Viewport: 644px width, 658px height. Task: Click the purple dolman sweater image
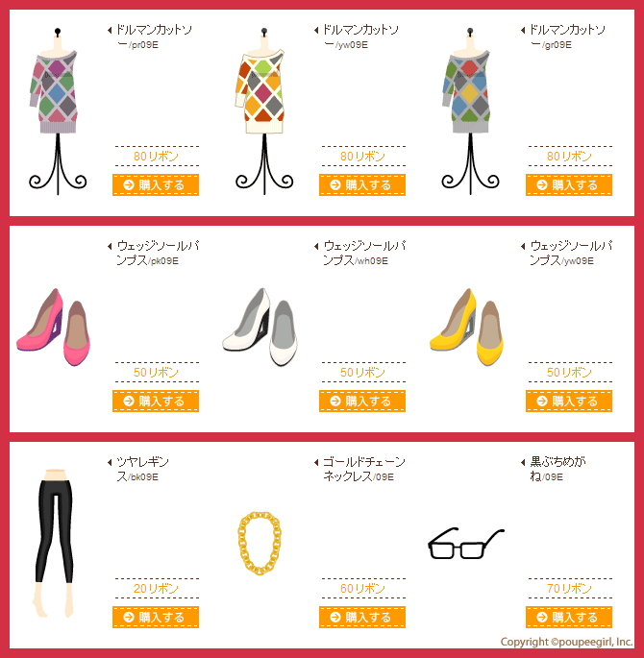(58, 111)
